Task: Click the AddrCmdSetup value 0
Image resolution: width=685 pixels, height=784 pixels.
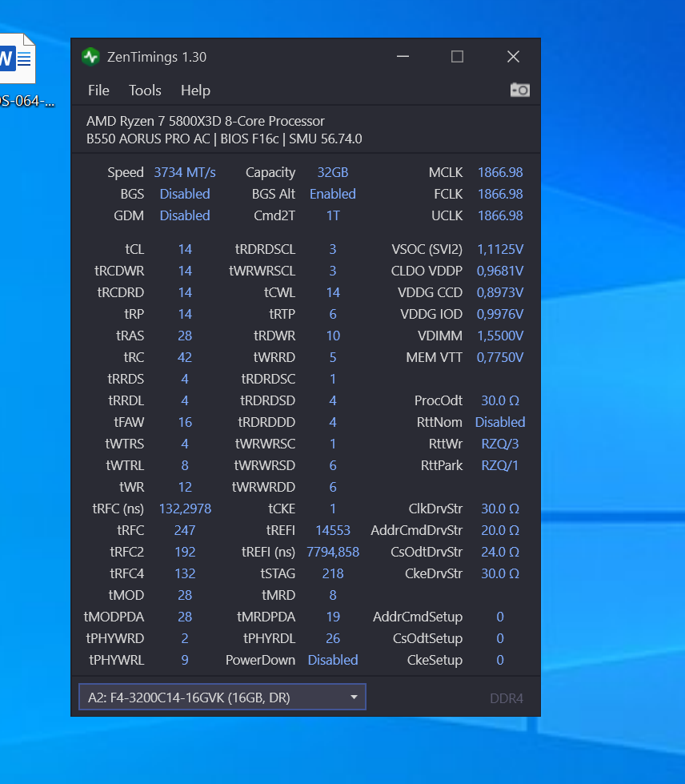Action: [500, 617]
